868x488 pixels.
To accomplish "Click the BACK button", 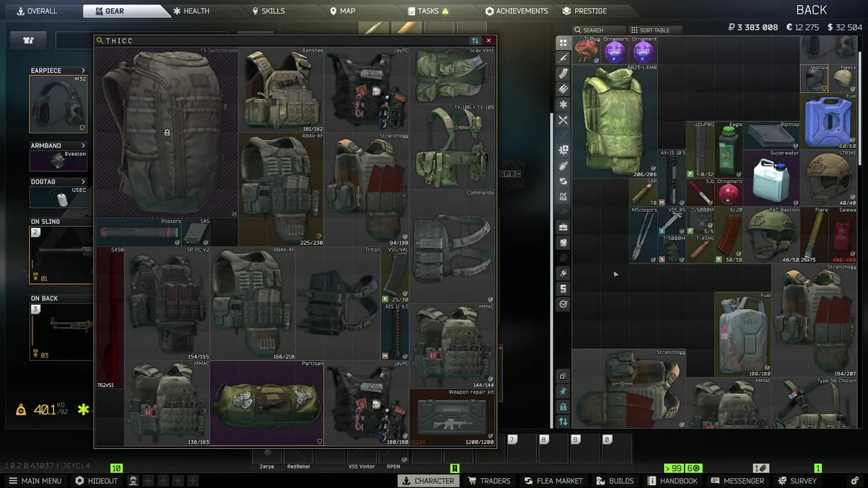I will point(811,9).
